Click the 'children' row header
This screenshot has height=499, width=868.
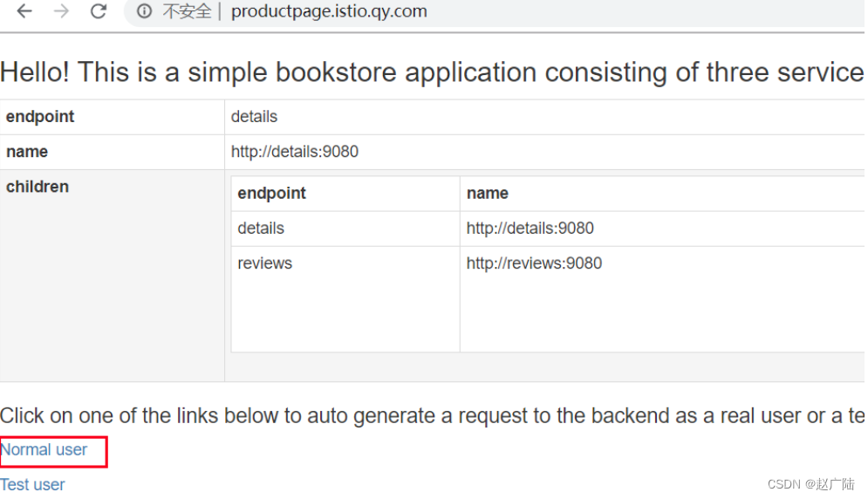[38, 187]
